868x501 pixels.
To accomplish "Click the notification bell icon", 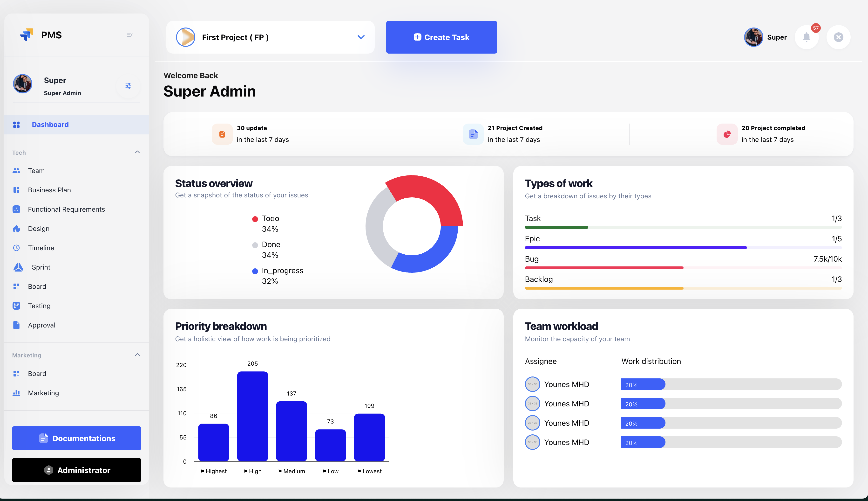I will coord(806,37).
